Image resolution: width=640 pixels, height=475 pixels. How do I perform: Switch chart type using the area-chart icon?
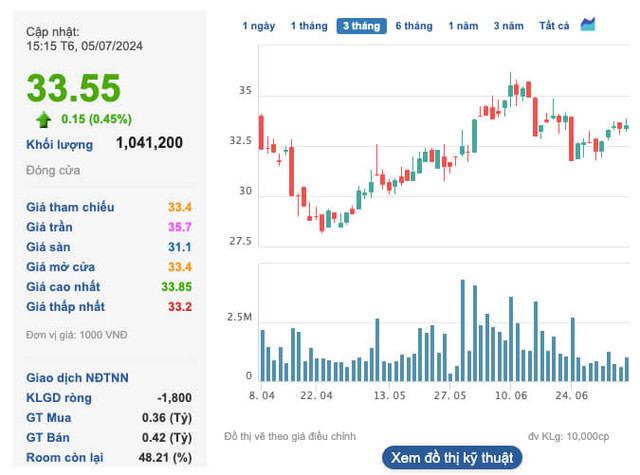click(588, 25)
